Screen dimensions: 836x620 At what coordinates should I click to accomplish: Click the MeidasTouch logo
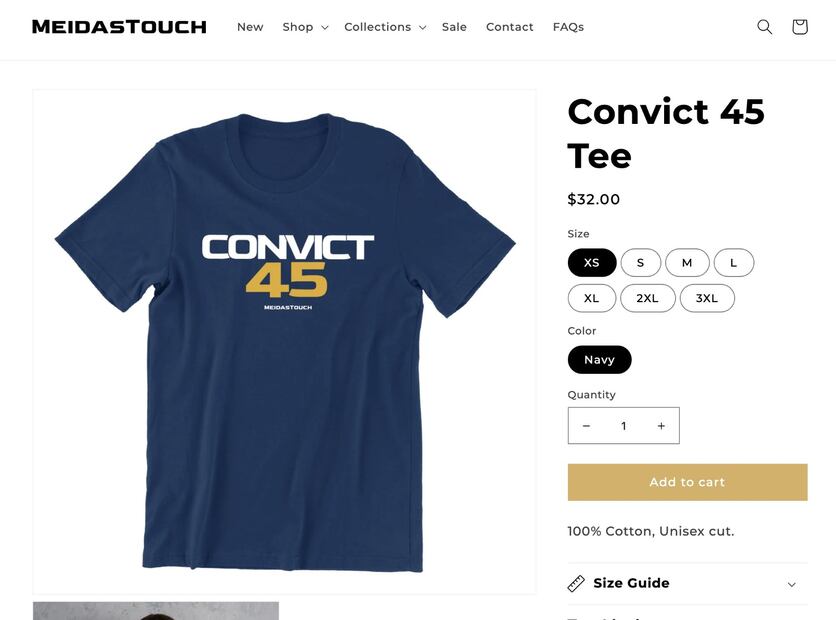click(119, 27)
